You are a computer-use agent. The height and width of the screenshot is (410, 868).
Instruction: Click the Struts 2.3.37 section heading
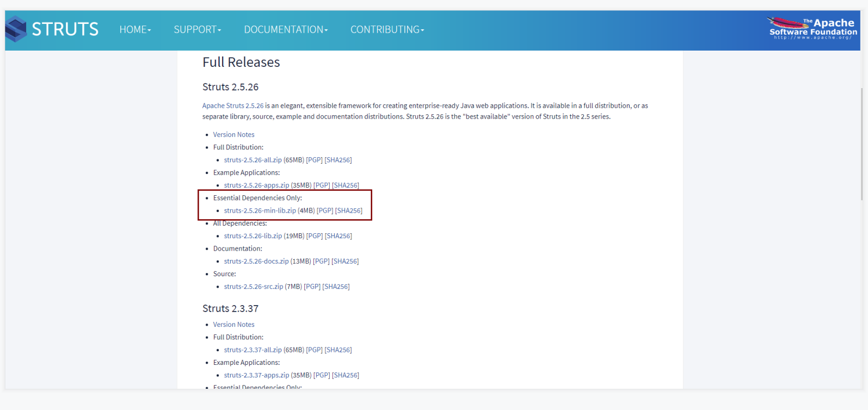click(230, 308)
